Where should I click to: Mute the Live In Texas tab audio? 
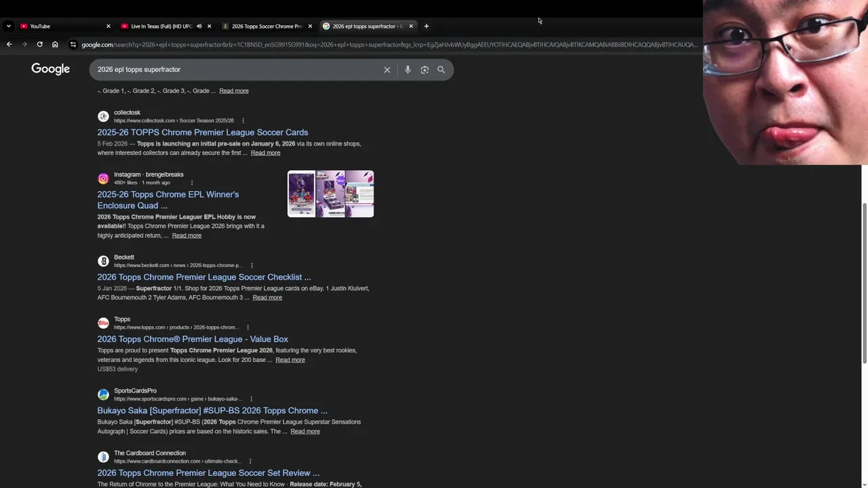click(x=199, y=26)
